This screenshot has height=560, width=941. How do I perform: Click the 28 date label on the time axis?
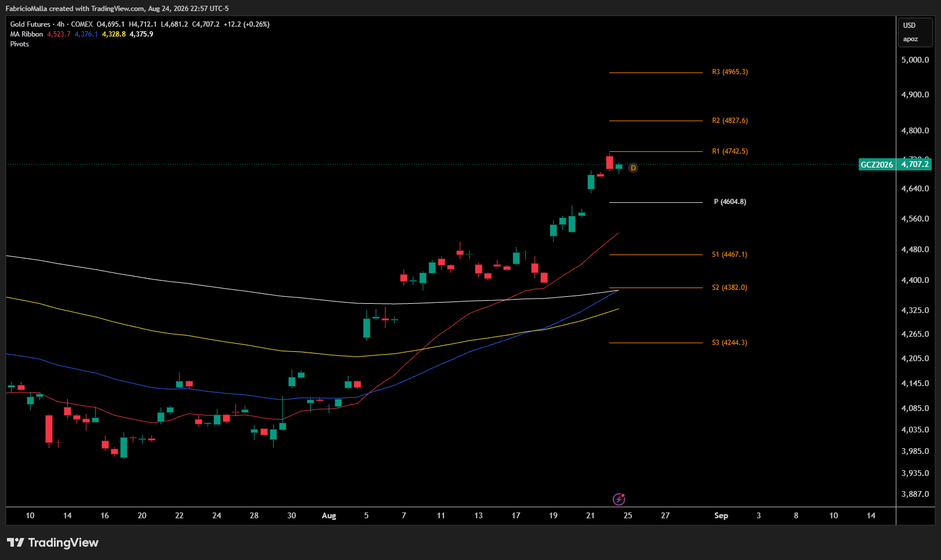pyautogui.click(x=254, y=515)
